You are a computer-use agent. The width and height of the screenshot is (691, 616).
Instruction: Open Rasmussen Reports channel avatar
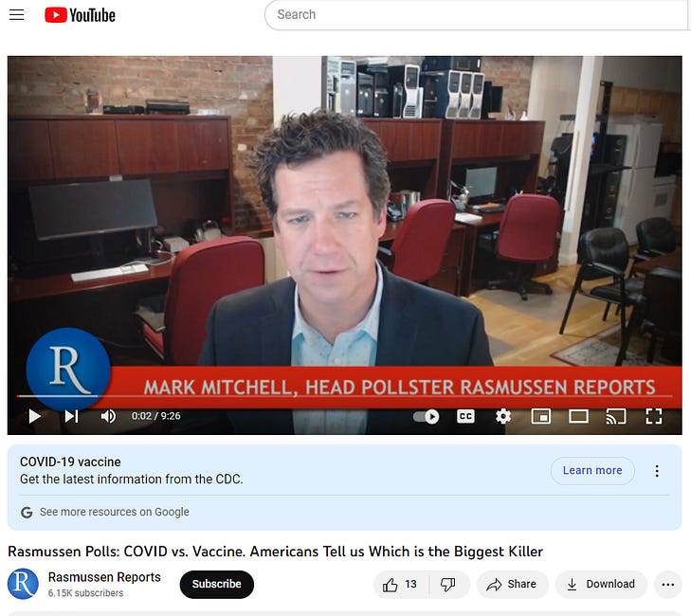tap(23, 584)
